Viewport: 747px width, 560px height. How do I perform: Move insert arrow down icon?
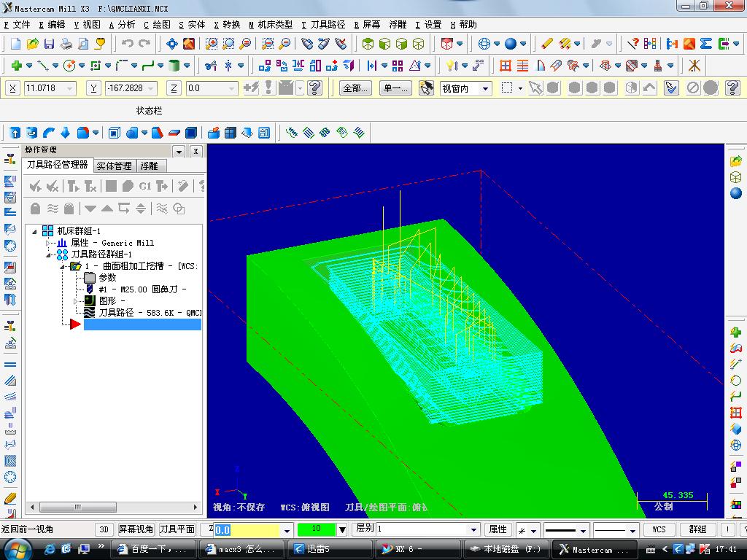[90, 209]
